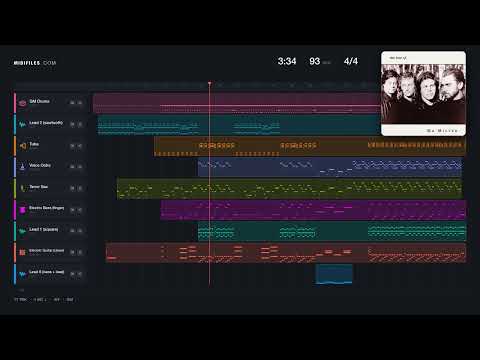Click the GM Drums track drum icon
Image resolution: width=480 pixels, height=360 pixels.
[x=23, y=103]
